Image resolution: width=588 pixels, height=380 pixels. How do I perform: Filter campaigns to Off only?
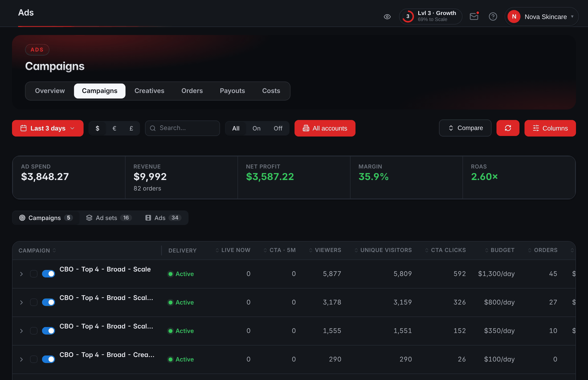click(x=278, y=128)
